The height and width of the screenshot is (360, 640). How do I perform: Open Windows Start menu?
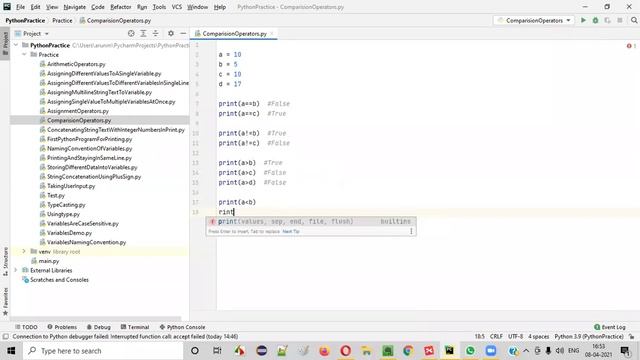click(11, 351)
